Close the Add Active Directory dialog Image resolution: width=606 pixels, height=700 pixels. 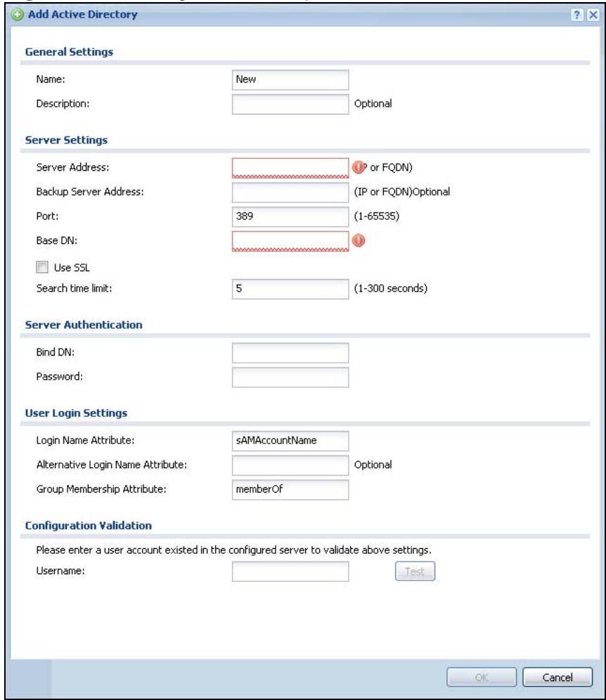pos(593,15)
